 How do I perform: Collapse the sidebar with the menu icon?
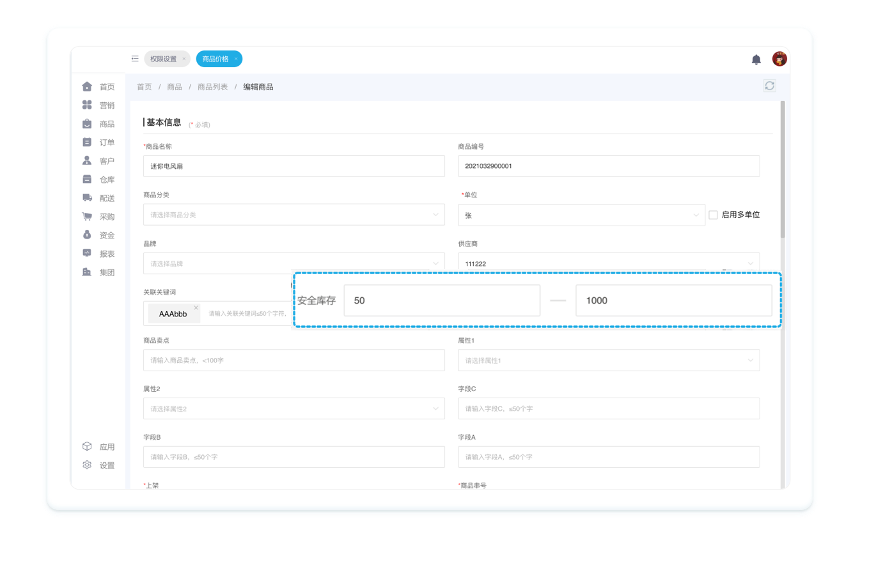coord(135,59)
